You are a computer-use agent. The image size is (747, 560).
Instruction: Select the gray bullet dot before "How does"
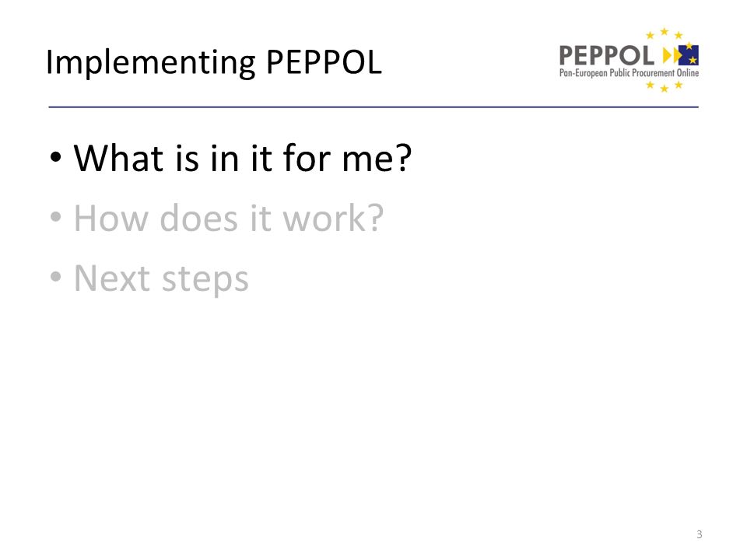point(56,217)
